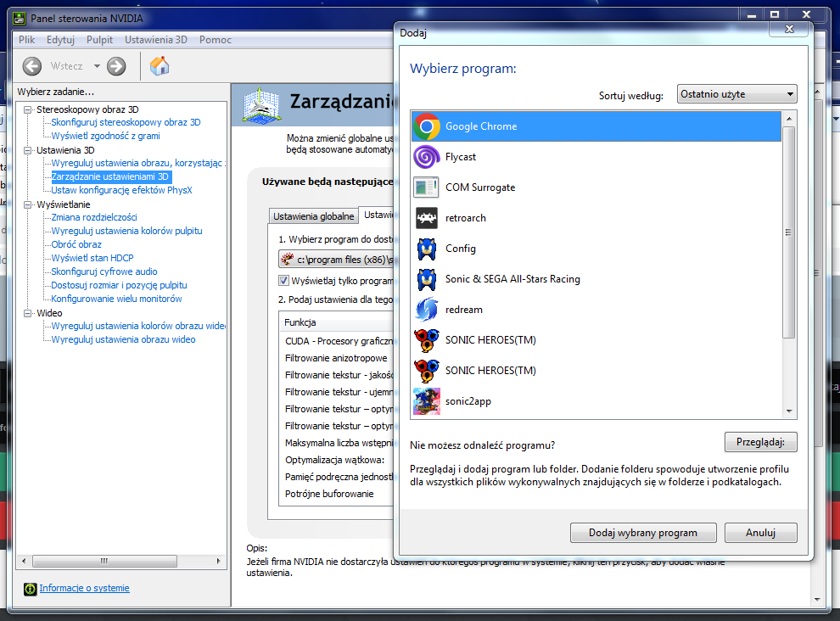Open Skonfiguruj stereoskopowy obraz 3D

click(126, 122)
